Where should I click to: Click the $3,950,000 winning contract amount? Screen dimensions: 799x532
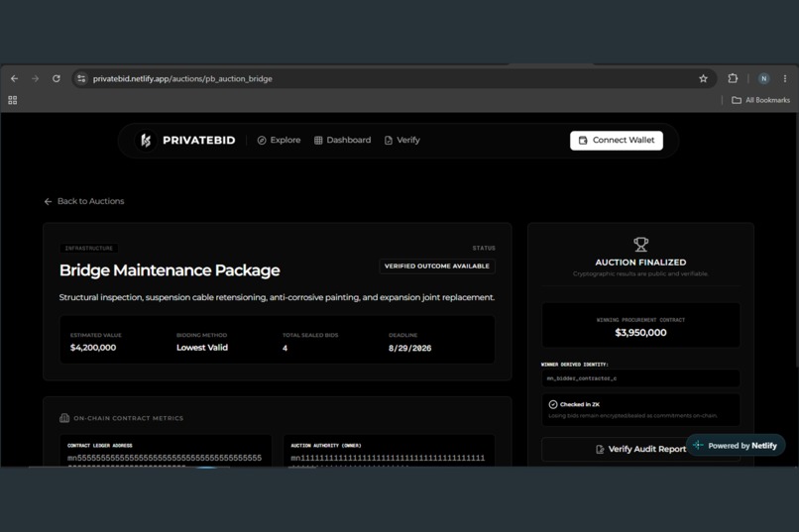[640, 333]
